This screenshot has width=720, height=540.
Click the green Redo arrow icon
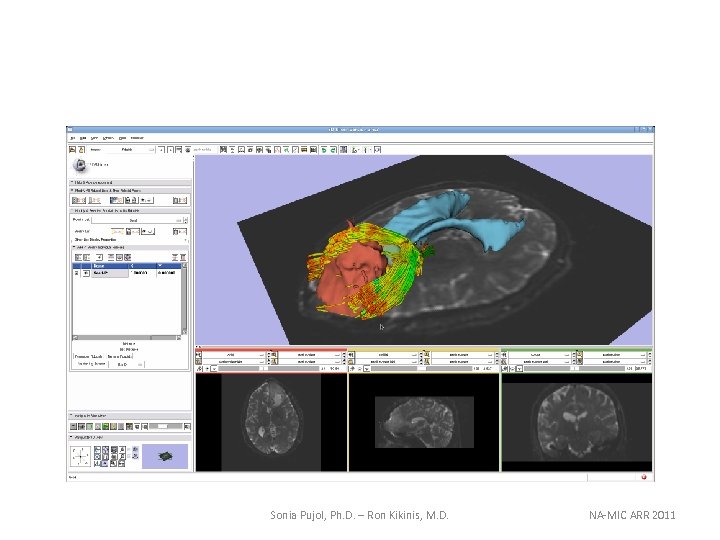click(333, 150)
